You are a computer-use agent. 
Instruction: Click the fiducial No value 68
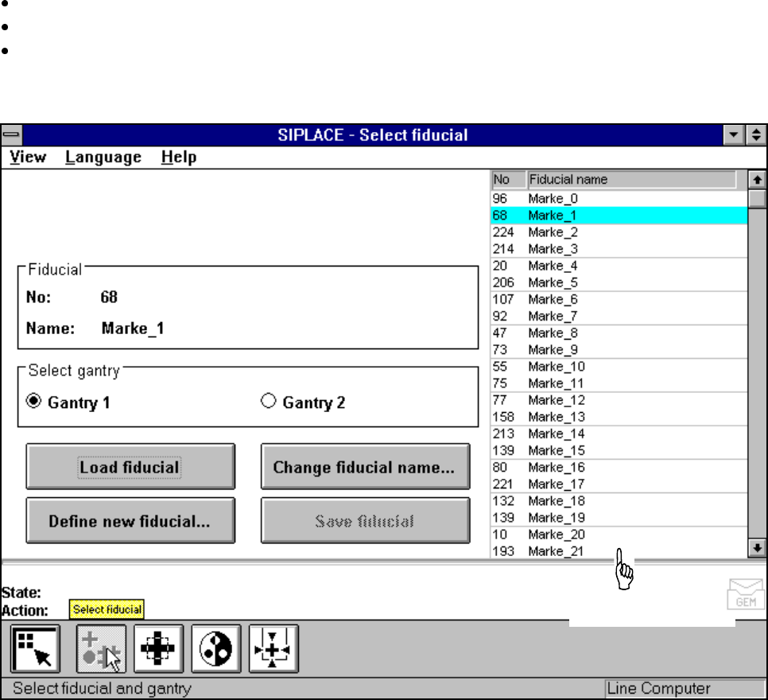tap(109, 297)
